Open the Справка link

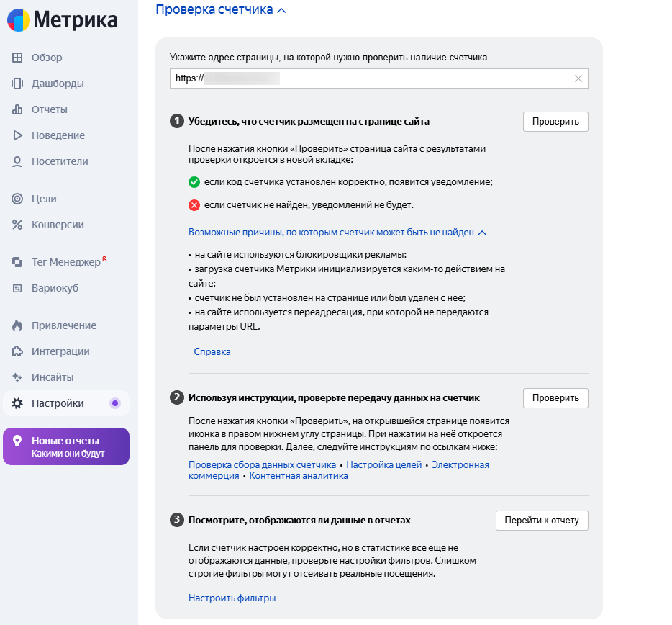(212, 352)
